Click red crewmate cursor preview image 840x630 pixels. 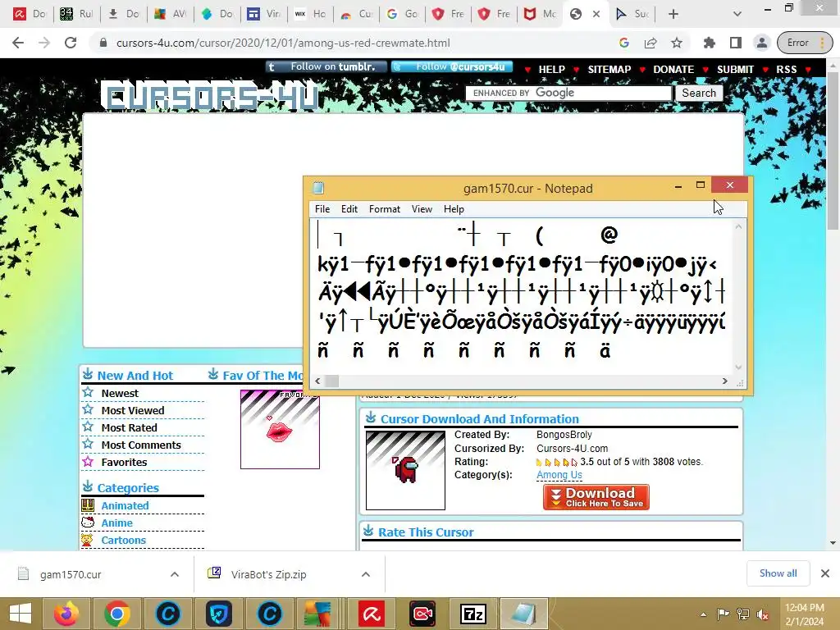[405, 470]
